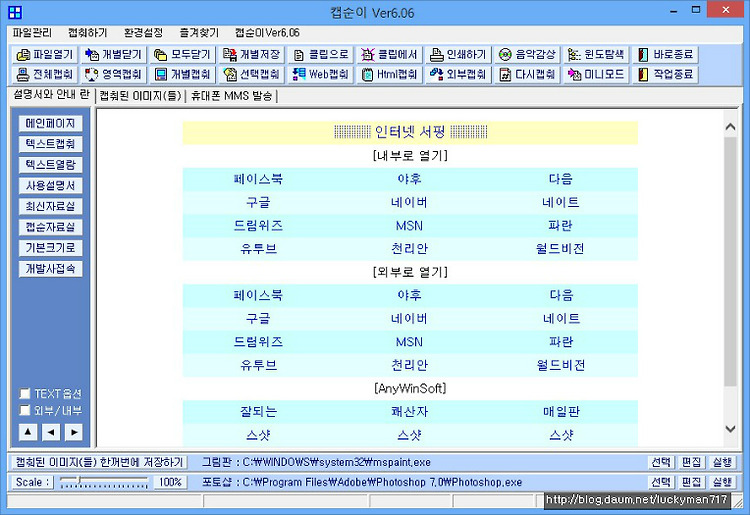Click the right arrow navigation button
The height and width of the screenshot is (515, 750).
[74, 432]
